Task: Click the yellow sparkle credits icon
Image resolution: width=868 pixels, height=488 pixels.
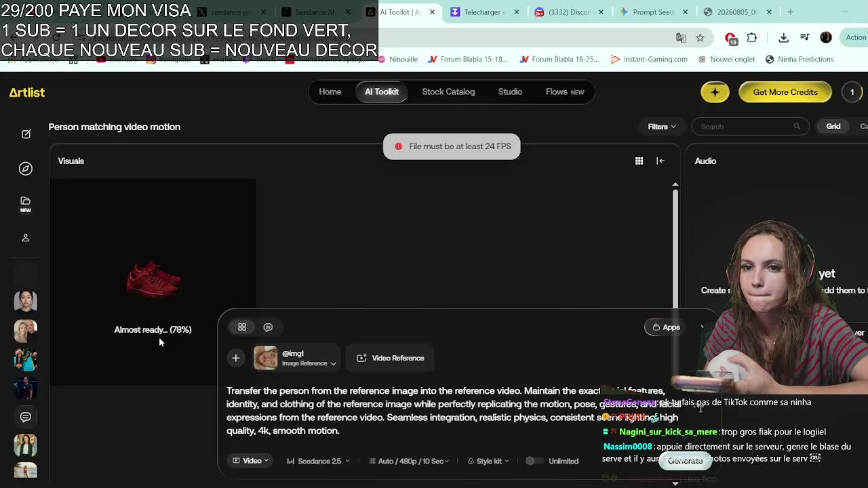Action: (715, 92)
